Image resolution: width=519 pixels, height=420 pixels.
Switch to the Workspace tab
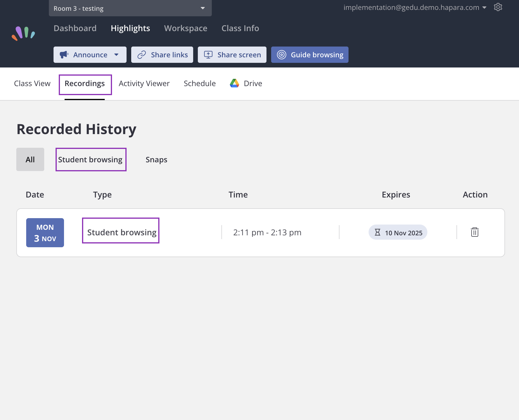click(x=186, y=28)
